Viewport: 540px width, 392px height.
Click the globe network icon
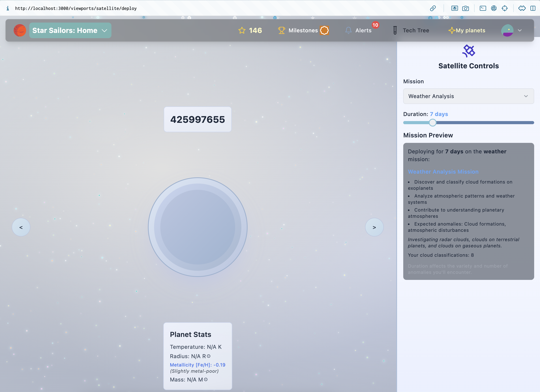(x=494, y=8)
